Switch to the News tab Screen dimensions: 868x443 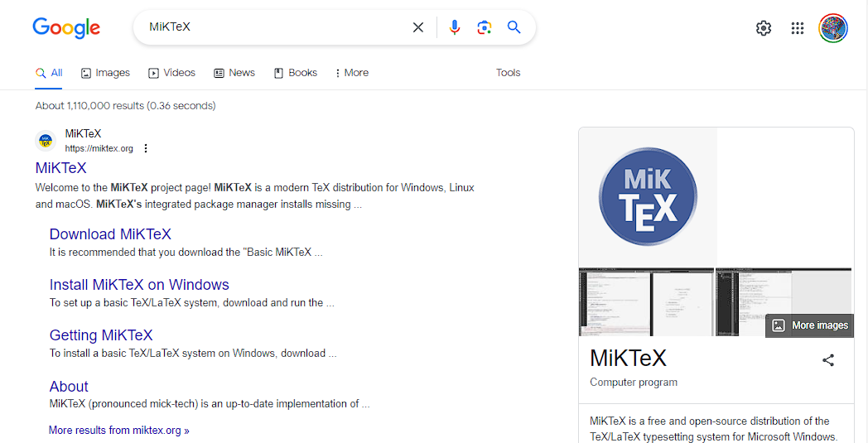pyautogui.click(x=234, y=73)
